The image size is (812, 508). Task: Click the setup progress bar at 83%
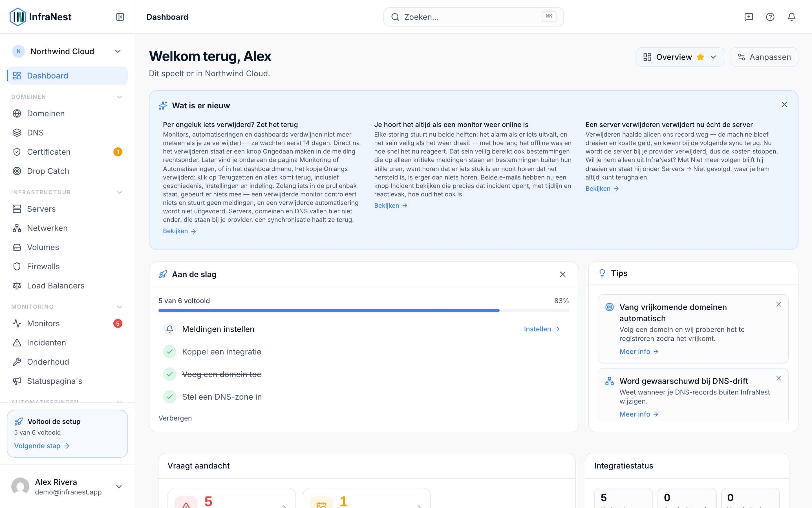click(x=364, y=310)
